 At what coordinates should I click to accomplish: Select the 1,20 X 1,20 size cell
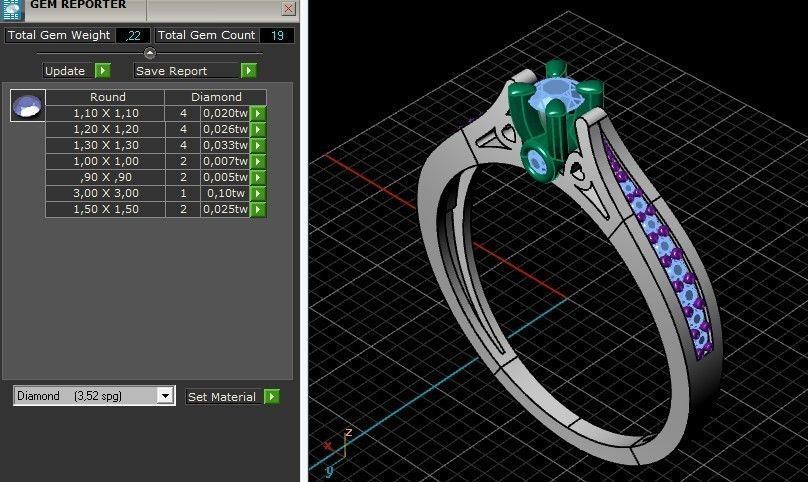point(106,129)
